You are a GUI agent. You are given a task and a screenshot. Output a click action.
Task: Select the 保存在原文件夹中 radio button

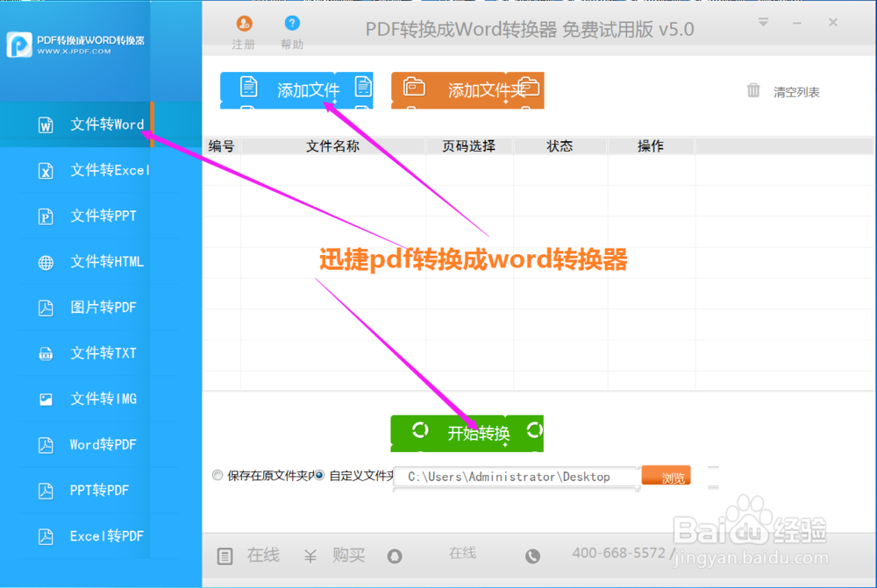tap(217, 476)
